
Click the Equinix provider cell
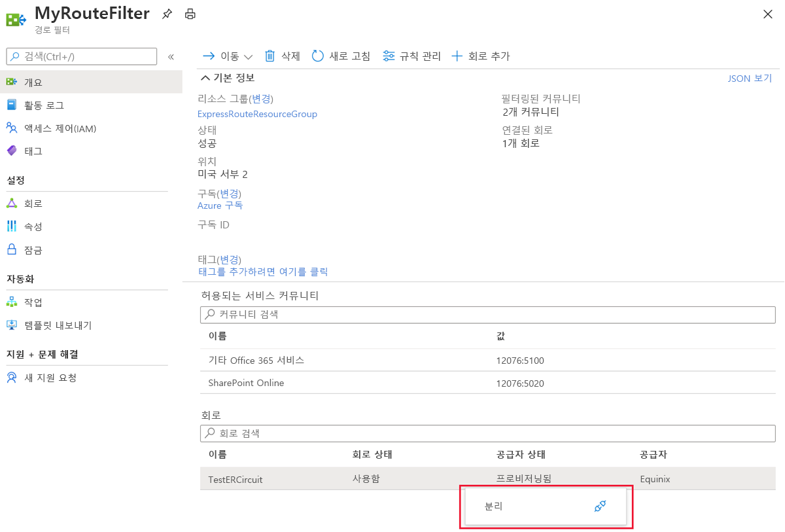pyautogui.click(x=655, y=479)
